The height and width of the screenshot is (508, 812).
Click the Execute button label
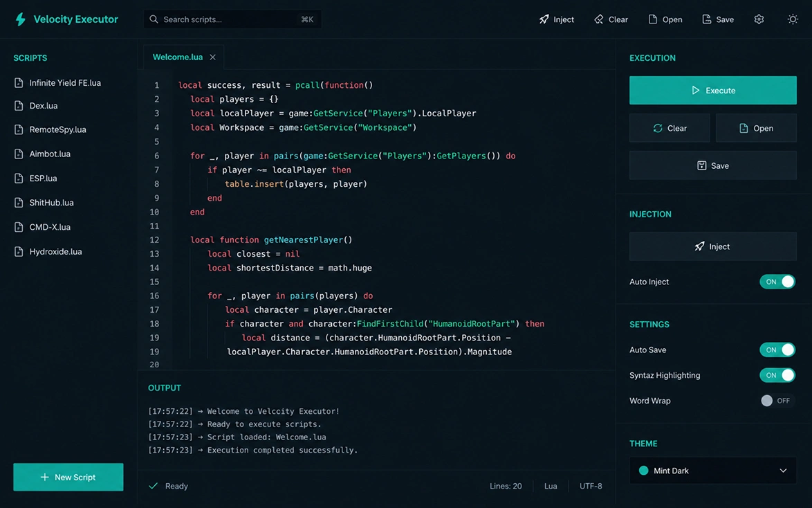point(720,90)
